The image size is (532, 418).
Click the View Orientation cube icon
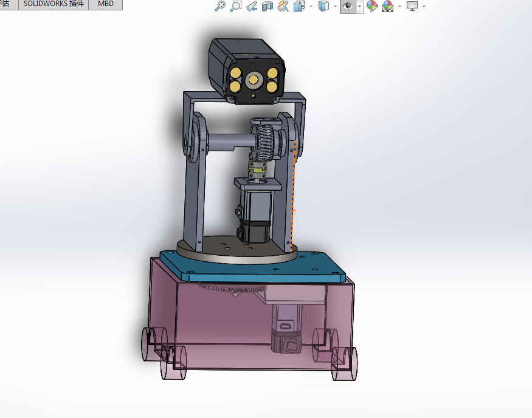(299, 6)
